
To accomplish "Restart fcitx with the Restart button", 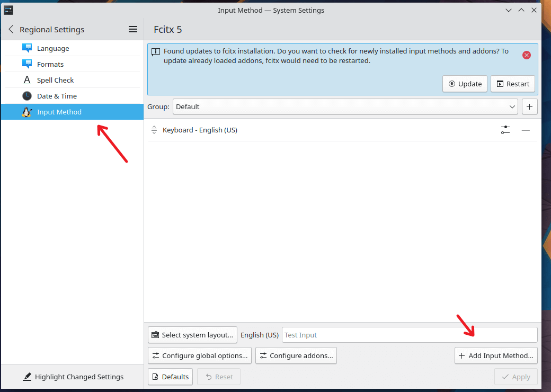I will tap(513, 84).
